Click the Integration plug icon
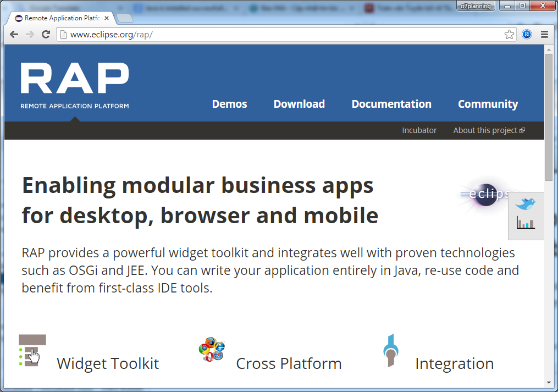Viewport: 558px width, 392px height. (391, 351)
